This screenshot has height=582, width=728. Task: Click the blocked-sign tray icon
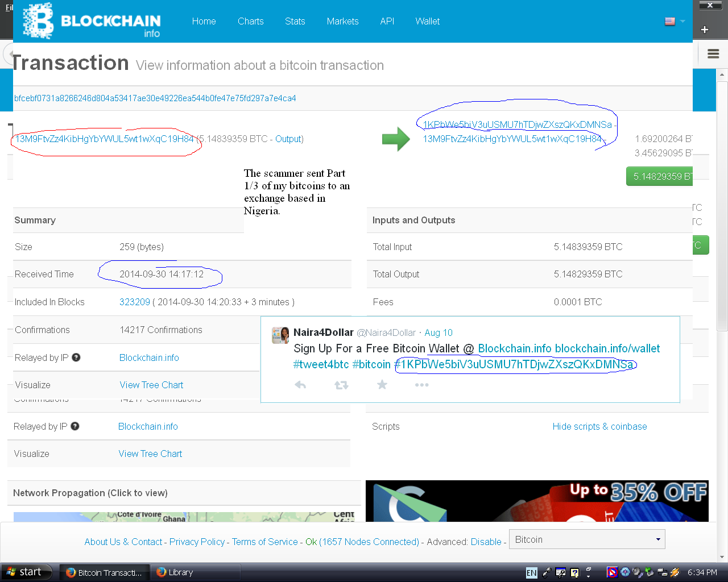pos(612,572)
